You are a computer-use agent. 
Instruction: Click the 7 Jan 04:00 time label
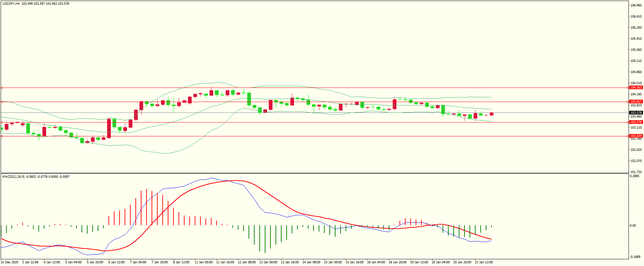point(138,262)
